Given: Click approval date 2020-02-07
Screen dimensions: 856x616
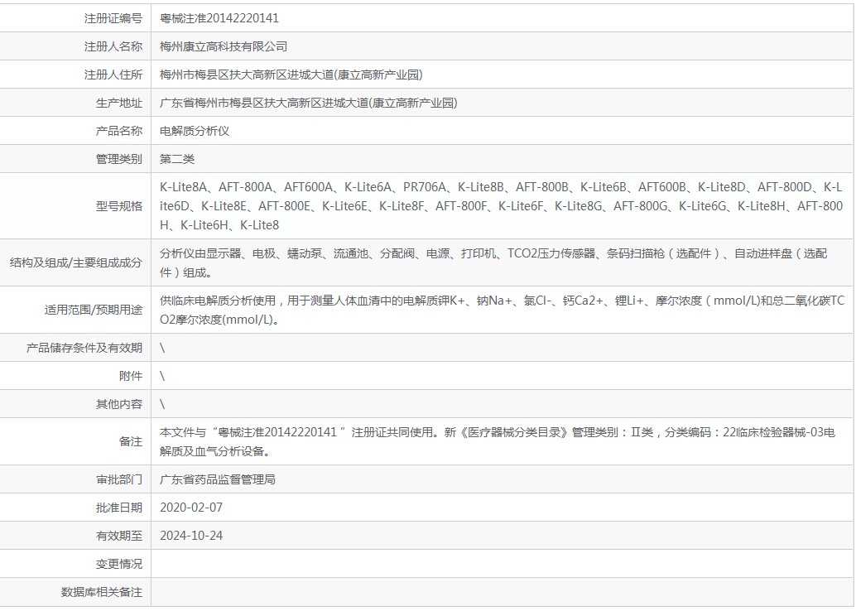Looking at the screenshot, I should [191, 508].
